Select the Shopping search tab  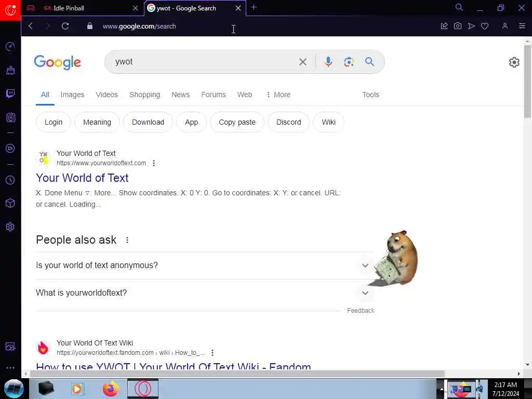[x=144, y=95]
